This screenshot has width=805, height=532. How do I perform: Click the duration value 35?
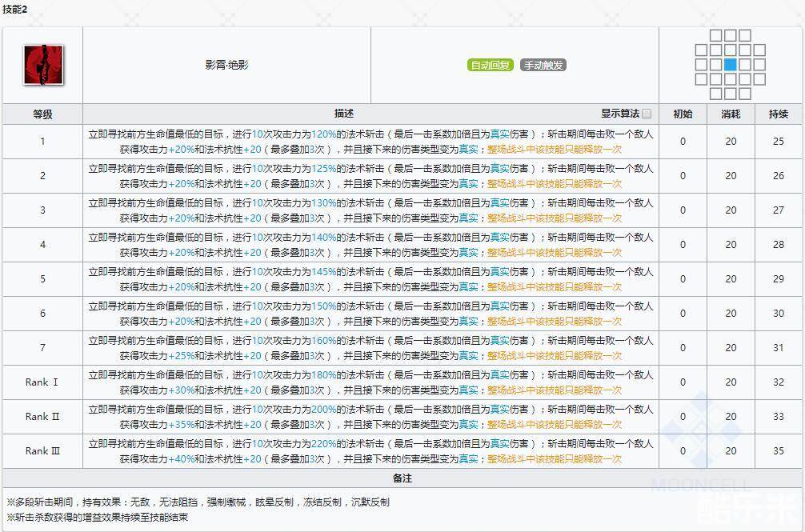point(779,451)
